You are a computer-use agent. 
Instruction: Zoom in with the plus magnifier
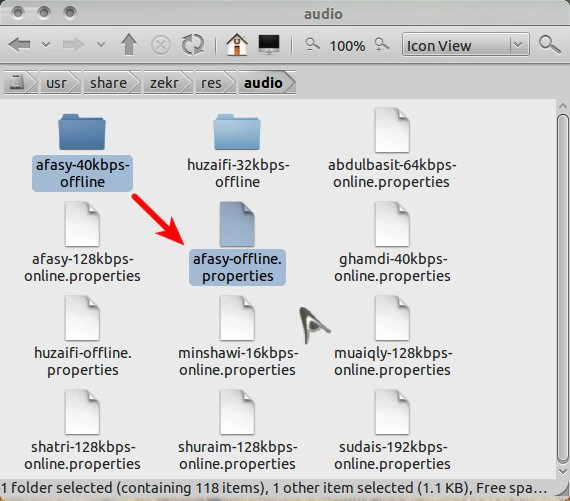click(x=382, y=45)
